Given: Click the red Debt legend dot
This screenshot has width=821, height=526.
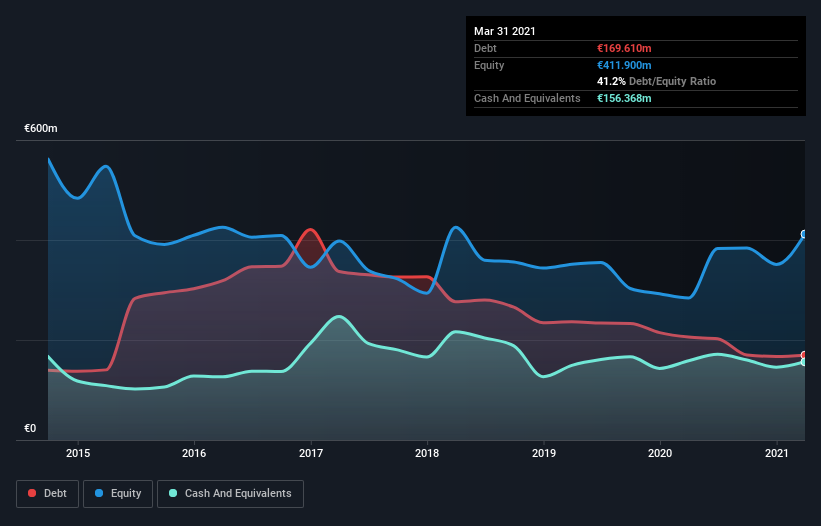Looking at the screenshot, I should 32,493.
